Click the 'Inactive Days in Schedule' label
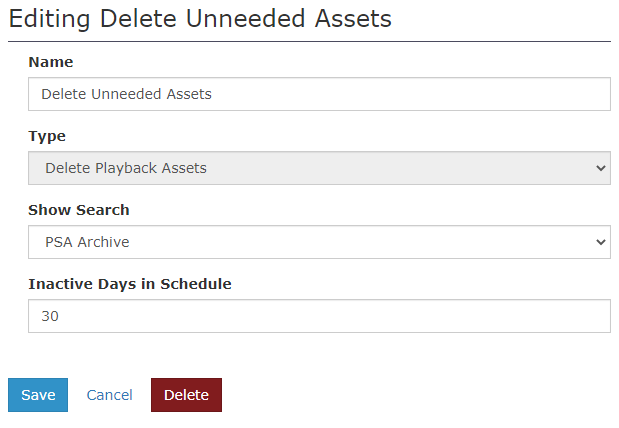 [130, 284]
